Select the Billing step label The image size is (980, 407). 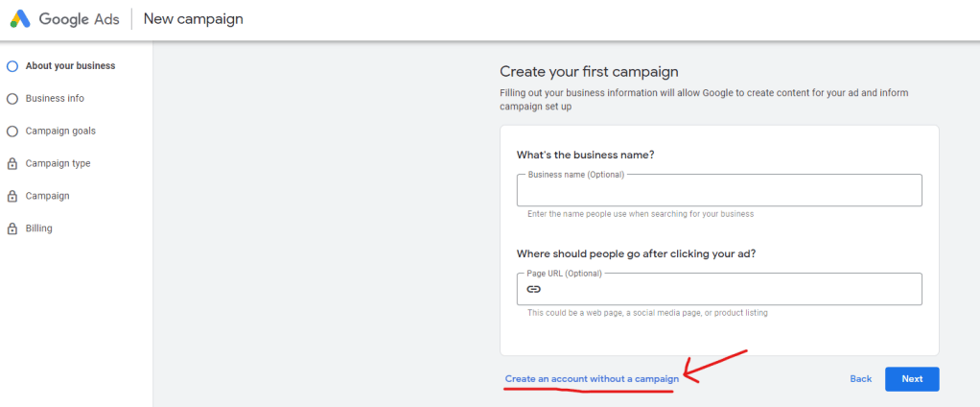point(38,228)
